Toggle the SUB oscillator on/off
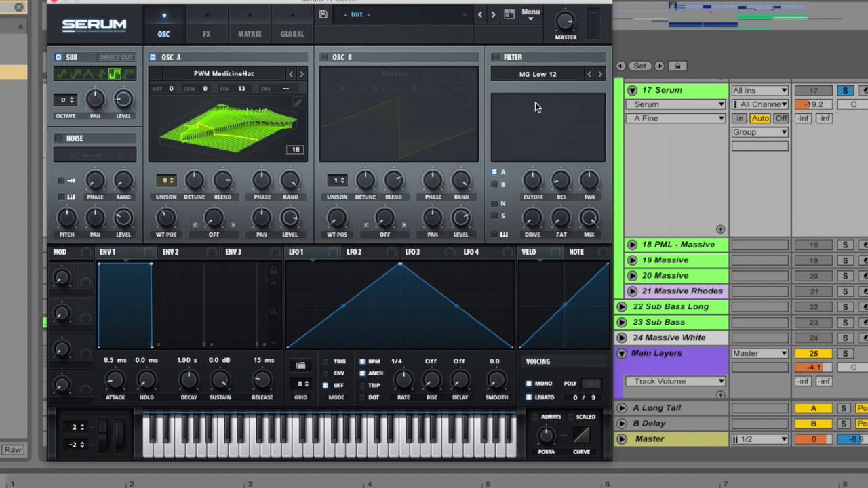 point(58,57)
